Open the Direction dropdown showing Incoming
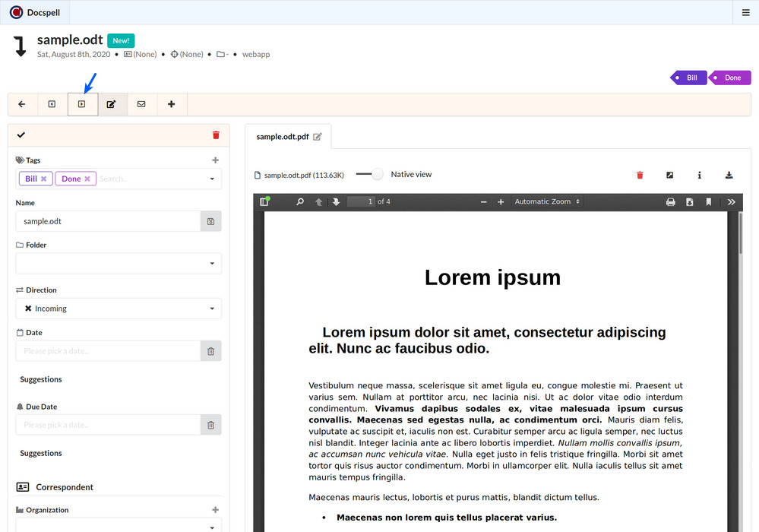Screen dimensions: 759x532 pos(119,309)
